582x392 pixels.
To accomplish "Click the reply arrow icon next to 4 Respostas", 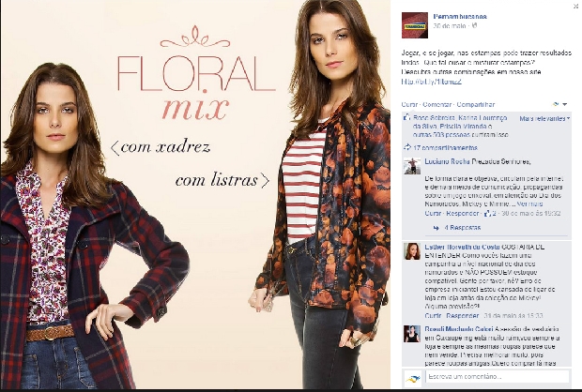I will (x=436, y=228).
